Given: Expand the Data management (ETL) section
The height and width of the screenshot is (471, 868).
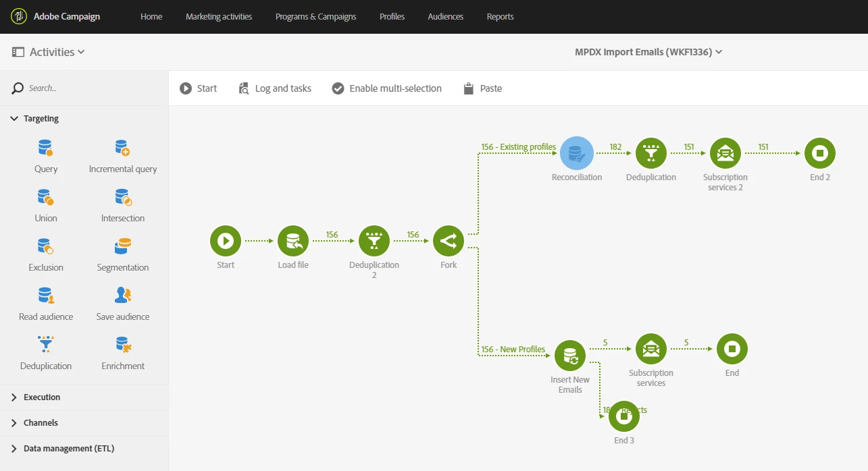Looking at the screenshot, I should (x=15, y=449).
